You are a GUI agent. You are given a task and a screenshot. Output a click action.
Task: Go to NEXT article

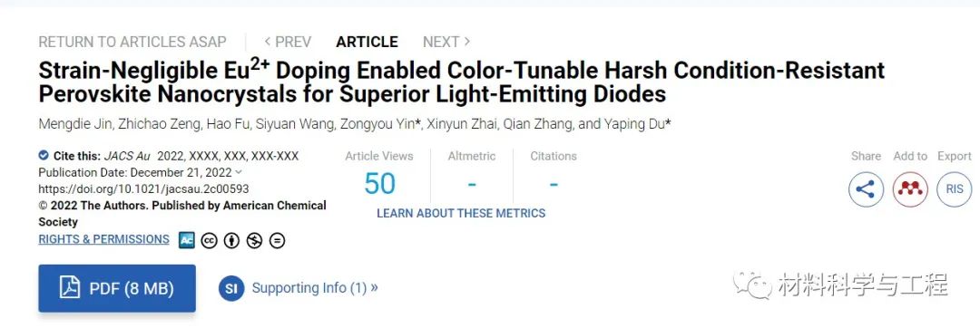pyautogui.click(x=446, y=42)
